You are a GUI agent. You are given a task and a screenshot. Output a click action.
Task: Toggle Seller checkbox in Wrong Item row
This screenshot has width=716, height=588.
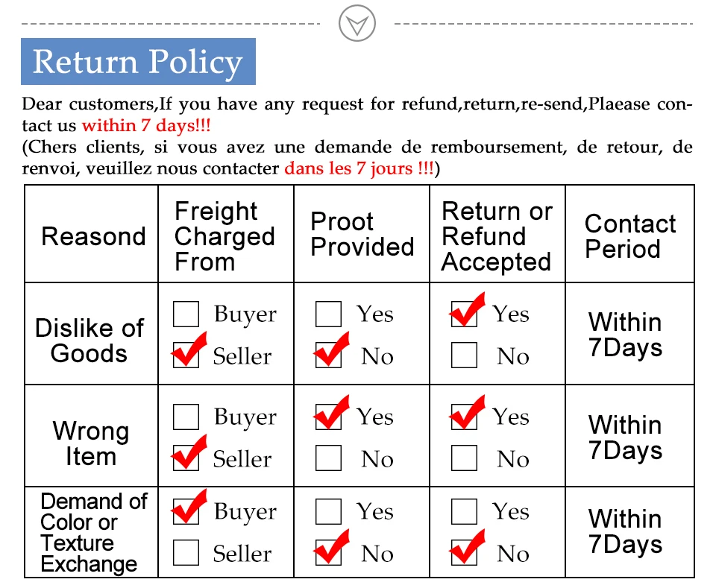click(x=186, y=458)
